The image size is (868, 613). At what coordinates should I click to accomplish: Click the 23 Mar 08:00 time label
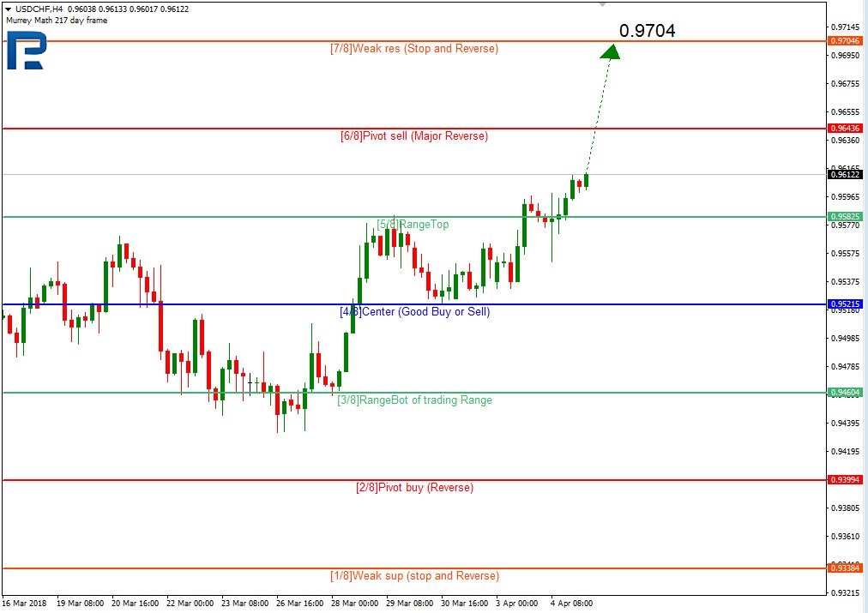(x=244, y=603)
